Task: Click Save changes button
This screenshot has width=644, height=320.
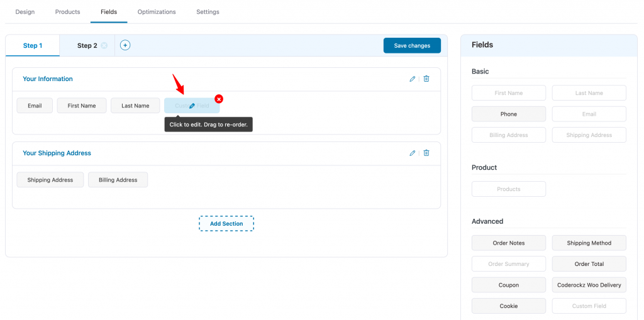Action: tap(412, 46)
